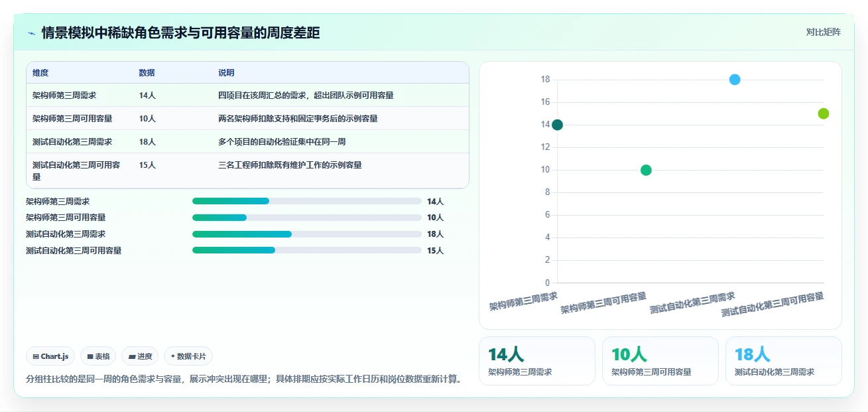Click description 四项目在该周汇总的需求
This screenshot has width=868, height=412.
click(306, 96)
